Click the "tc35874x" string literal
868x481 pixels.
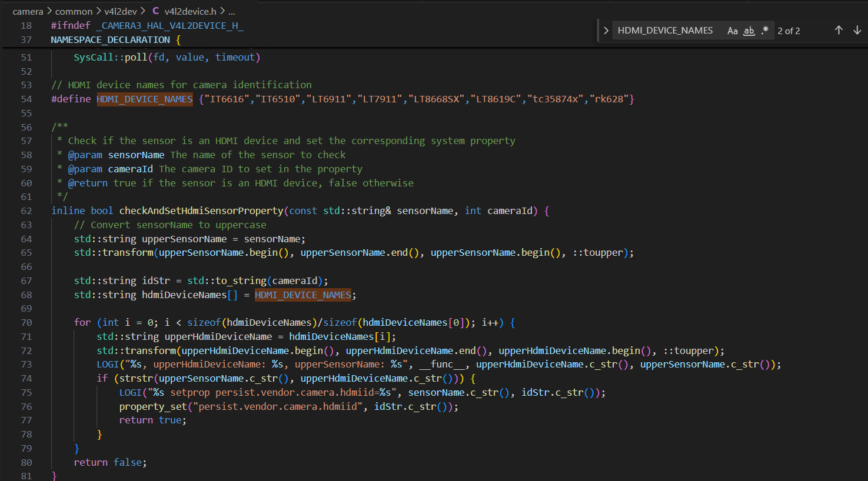556,99
